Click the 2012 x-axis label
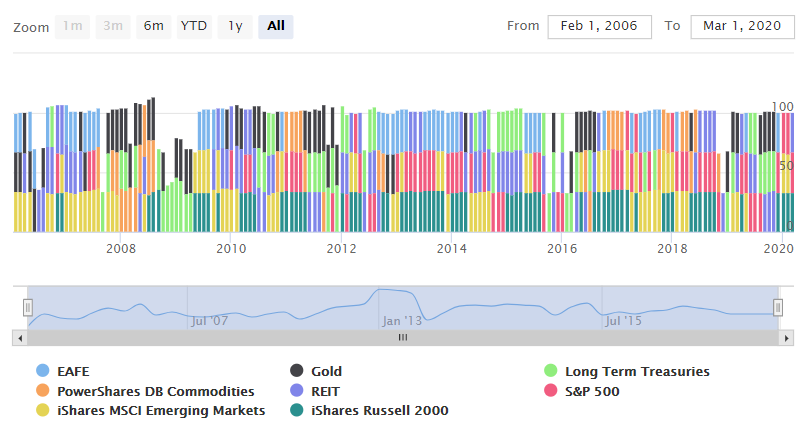810x432 pixels. point(341,249)
